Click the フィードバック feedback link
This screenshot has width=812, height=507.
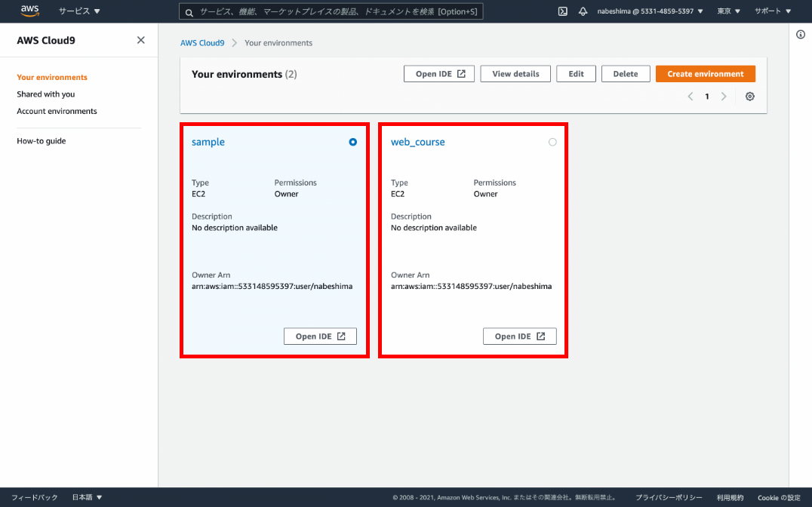click(35, 497)
